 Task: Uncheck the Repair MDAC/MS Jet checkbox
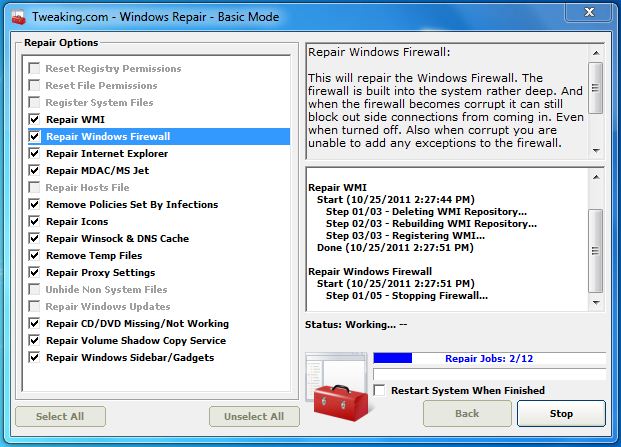[x=34, y=170]
